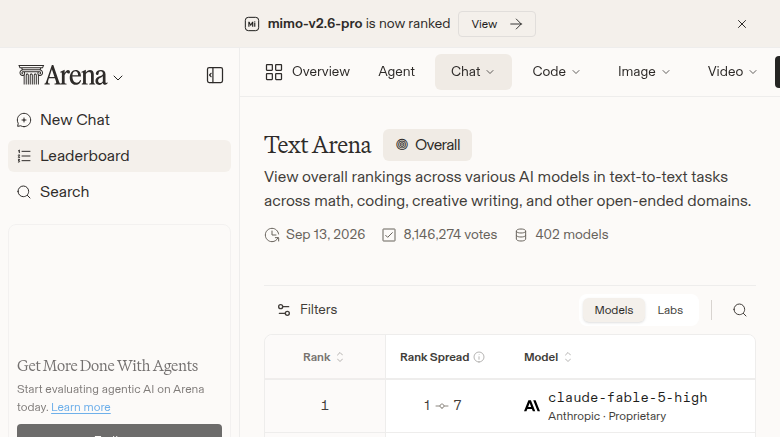Screen dimensions: 780x437
Task: Expand the Video tab dropdown
Action: point(732,72)
